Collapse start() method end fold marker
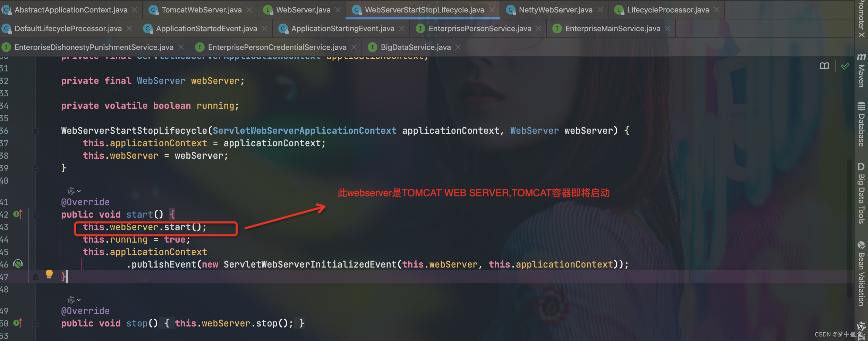 pyautogui.click(x=35, y=277)
